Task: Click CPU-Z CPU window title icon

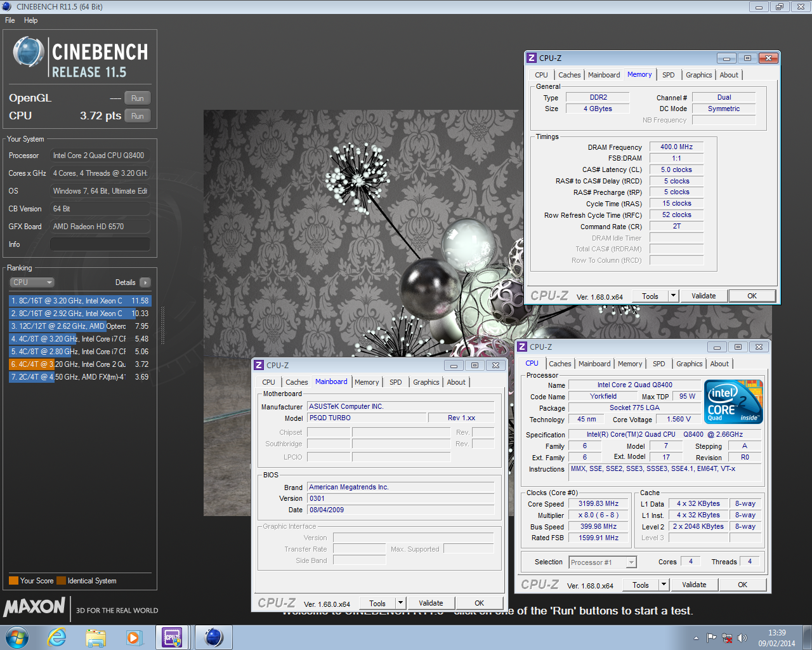Action: pyautogui.click(x=522, y=347)
